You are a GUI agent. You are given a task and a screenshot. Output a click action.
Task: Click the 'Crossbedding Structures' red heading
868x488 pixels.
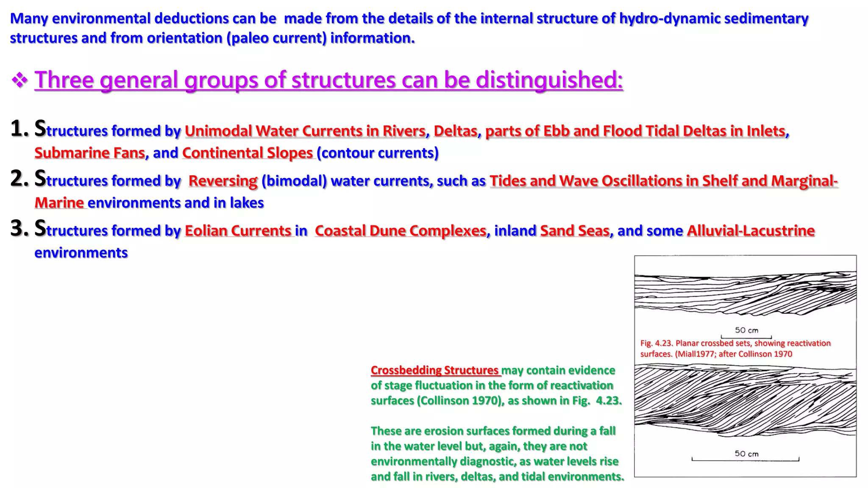[434, 370]
